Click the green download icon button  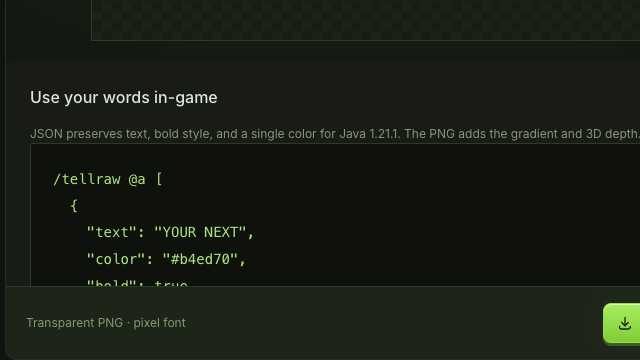622,323
